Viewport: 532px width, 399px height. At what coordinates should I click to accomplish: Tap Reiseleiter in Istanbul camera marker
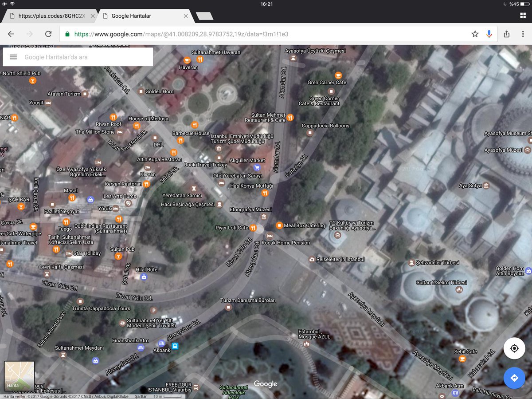[312, 259]
